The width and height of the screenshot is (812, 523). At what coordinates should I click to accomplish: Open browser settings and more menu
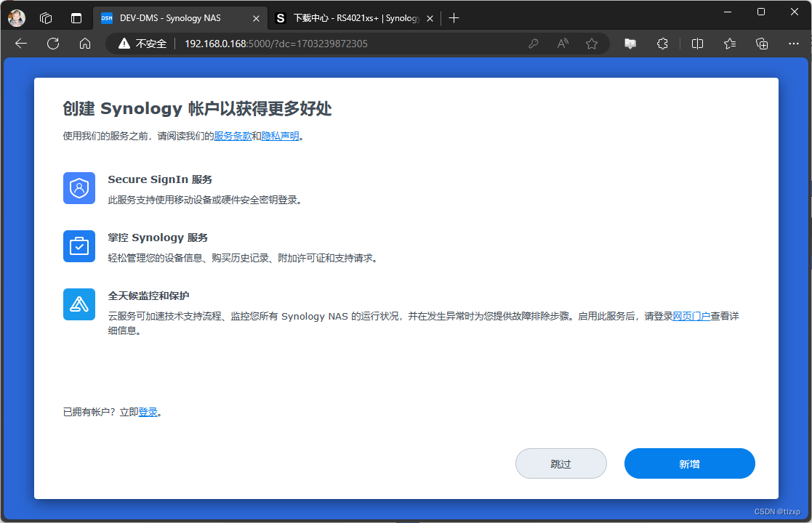[x=793, y=44]
